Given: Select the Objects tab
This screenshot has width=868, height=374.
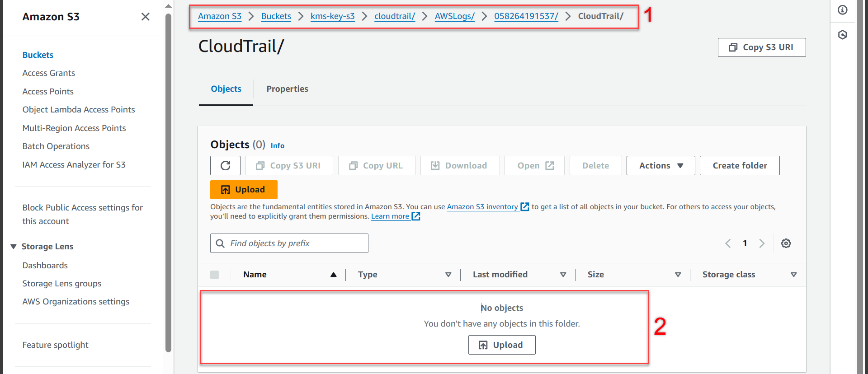Looking at the screenshot, I should click(x=226, y=89).
